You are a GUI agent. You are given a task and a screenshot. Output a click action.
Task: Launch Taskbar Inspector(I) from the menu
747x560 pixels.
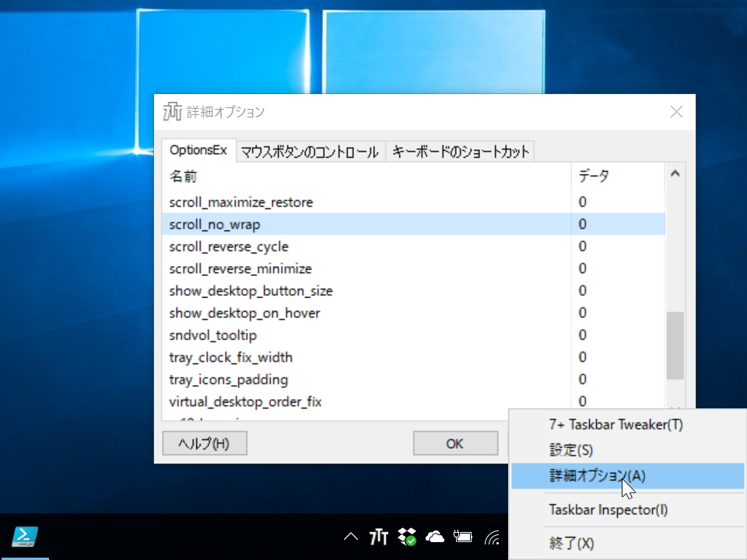596,509
